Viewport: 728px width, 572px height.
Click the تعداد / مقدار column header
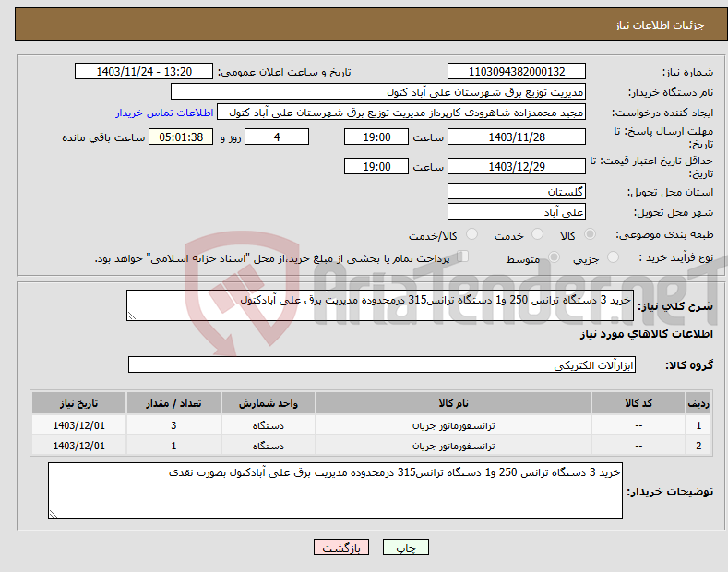[x=173, y=403]
